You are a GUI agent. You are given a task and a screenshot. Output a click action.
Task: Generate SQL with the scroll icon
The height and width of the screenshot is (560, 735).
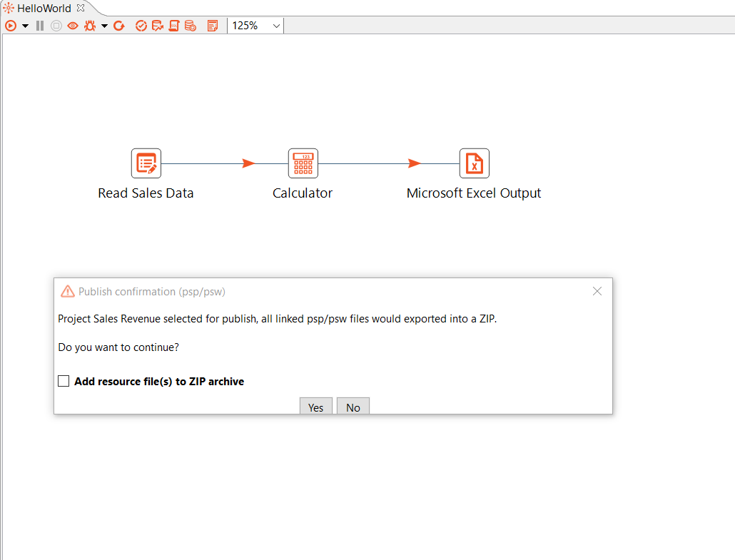174,26
